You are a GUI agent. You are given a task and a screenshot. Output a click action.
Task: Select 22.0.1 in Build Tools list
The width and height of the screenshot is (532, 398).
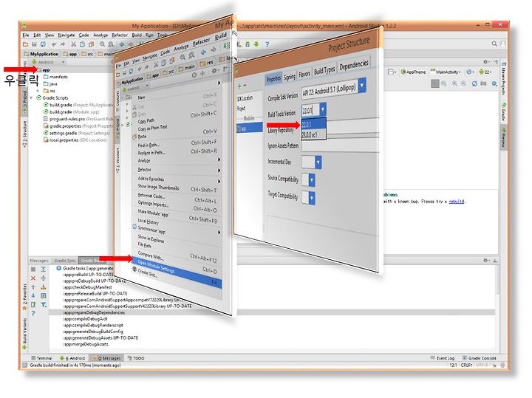click(313, 124)
